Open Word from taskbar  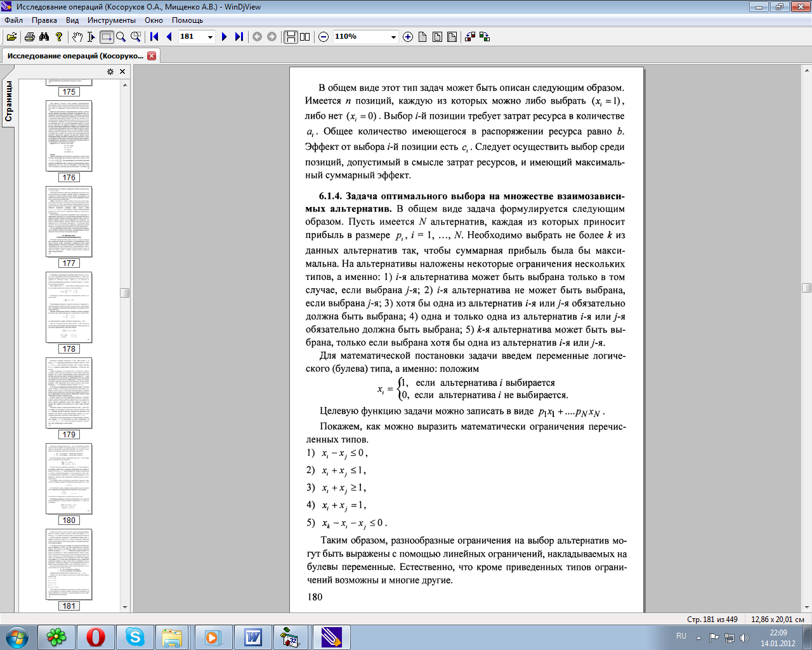click(253, 637)
